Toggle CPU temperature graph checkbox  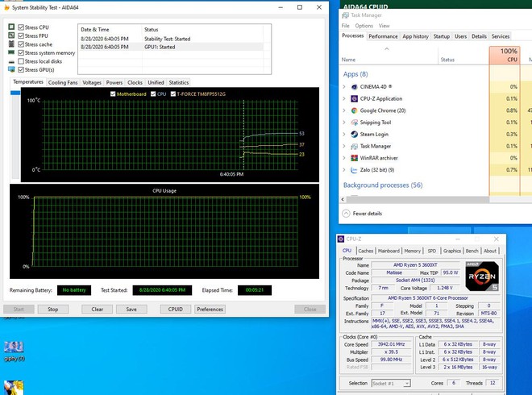click(153, 94)
